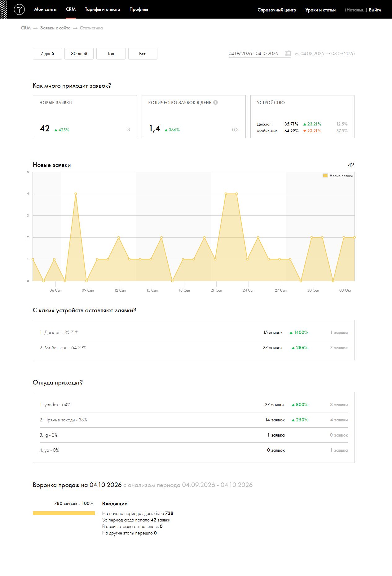Viewport: 392px width, 576px height.
Task: Click the 800% growth value for yandex
Action: pos(300,405)
